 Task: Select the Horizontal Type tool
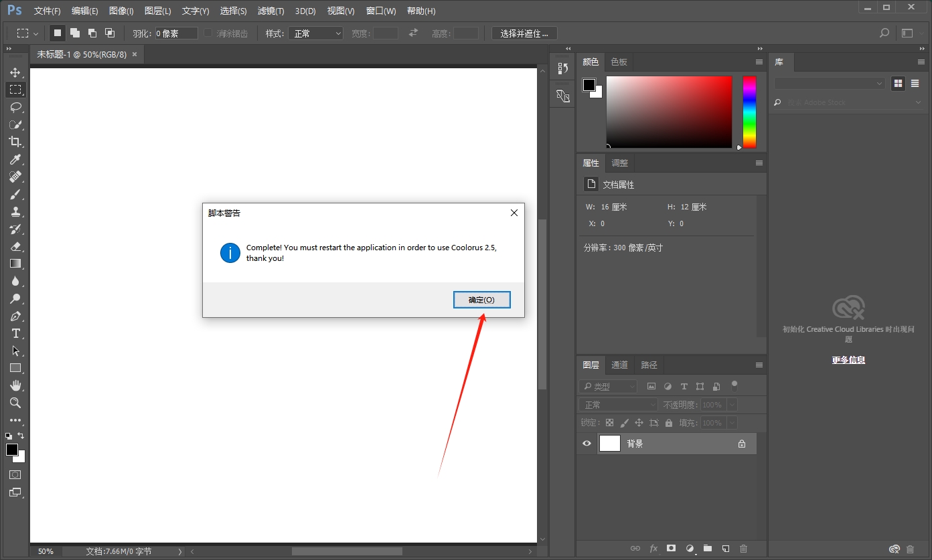(15, 333)
